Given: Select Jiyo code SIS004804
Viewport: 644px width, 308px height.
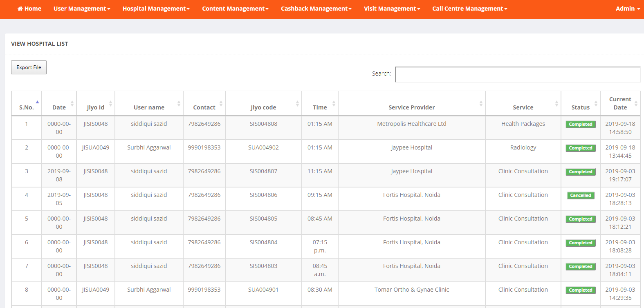Looking at the screenshot, I should click(x=263, y=242).
